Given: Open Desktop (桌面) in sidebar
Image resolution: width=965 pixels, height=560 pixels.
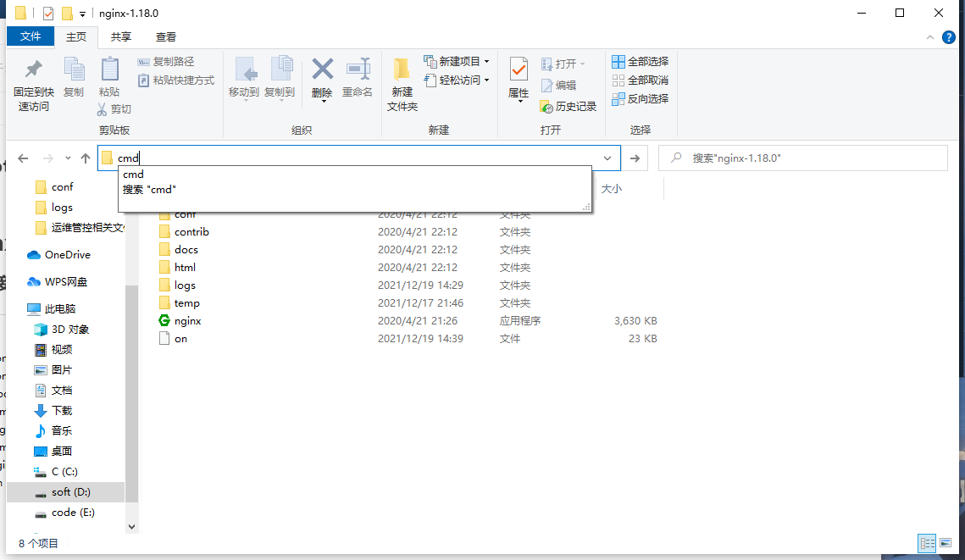Looking at the screenshot, I should (62, 451).
